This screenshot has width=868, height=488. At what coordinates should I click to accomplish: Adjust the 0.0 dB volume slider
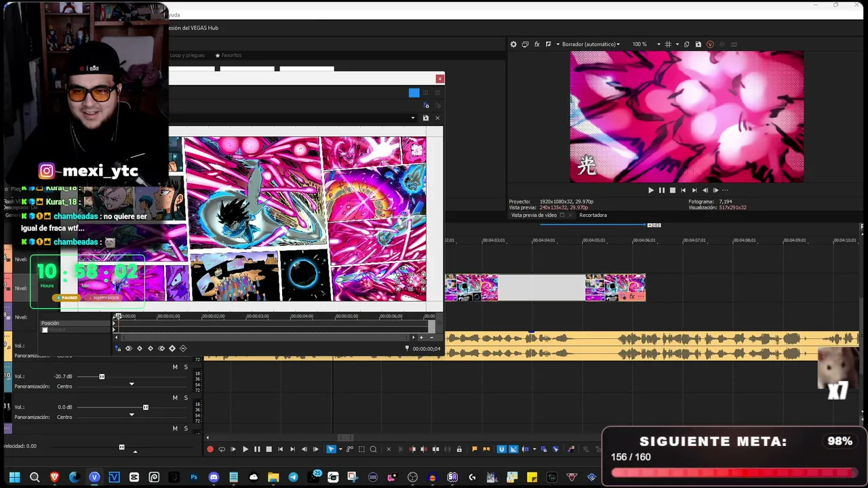point(145,407)
